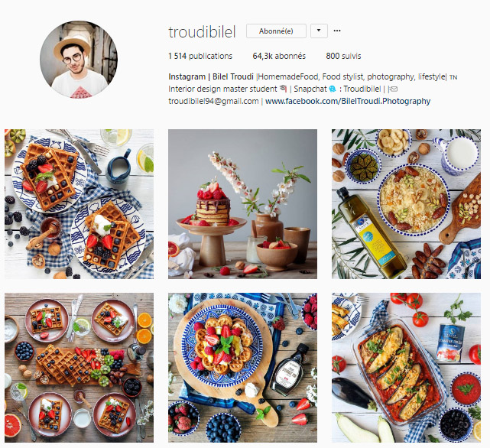Click the envelope email icon in bio

[x=394, y=89]
